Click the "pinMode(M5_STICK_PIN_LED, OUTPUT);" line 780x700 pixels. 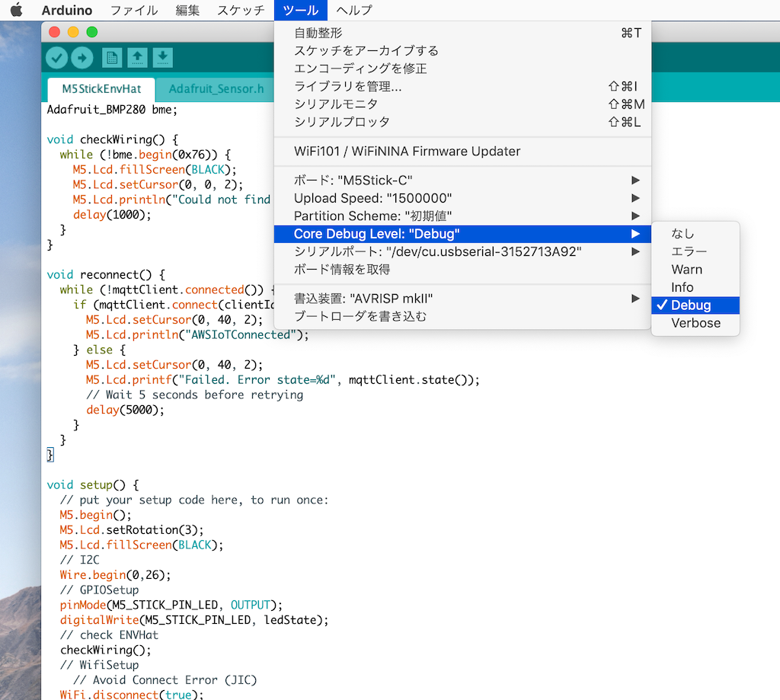click(171, 605)
